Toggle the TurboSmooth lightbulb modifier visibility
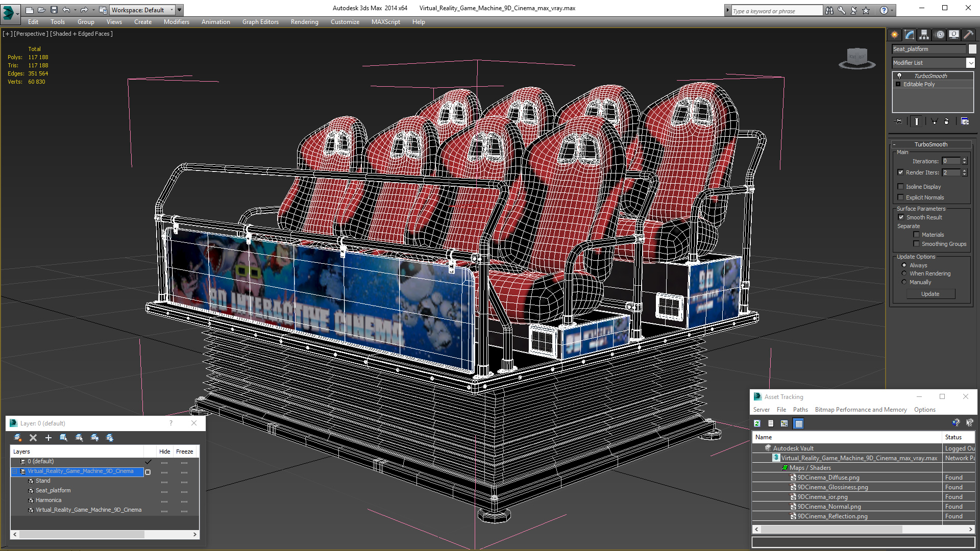 tap(899, 76)
